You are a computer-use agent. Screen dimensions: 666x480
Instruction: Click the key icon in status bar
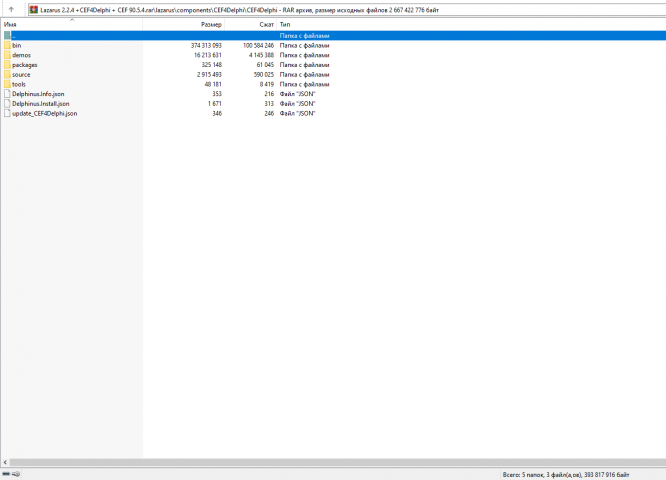pos(16,474)
